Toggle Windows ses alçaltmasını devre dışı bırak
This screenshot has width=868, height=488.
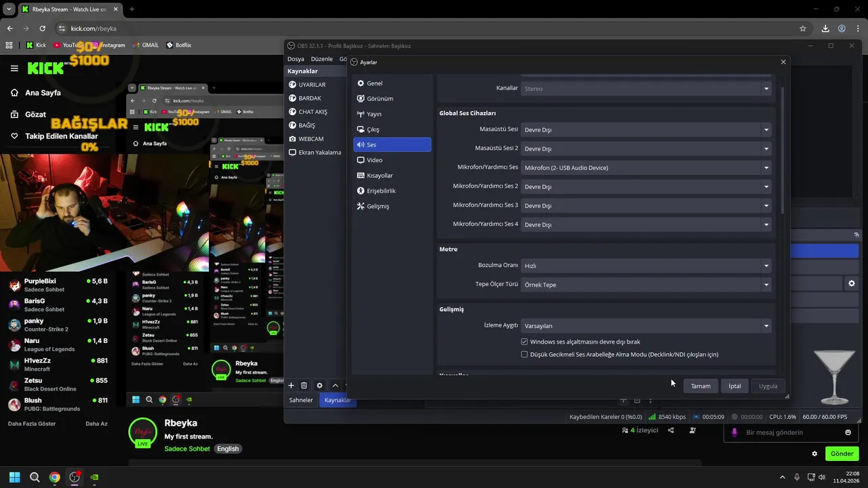(x=524, y=342)
